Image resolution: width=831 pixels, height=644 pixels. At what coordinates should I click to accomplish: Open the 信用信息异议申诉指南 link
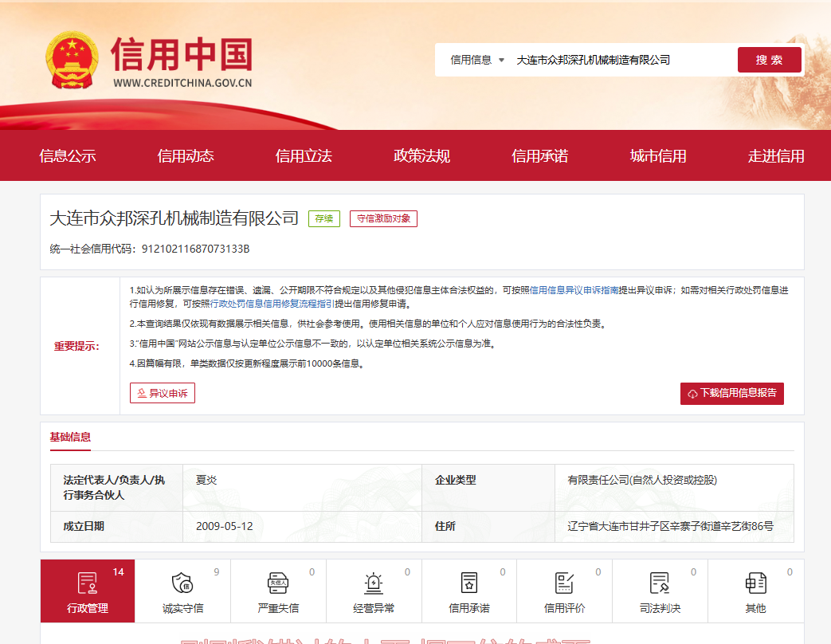click(x=574, y=290)
